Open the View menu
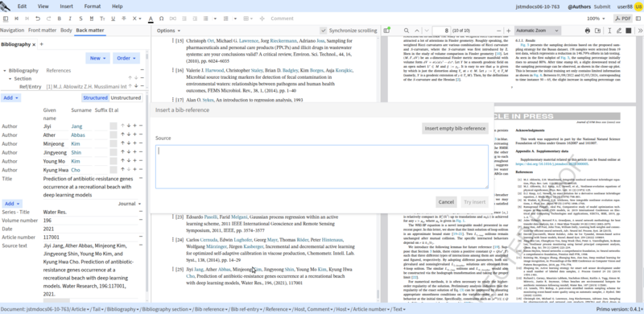Screen dimensions: 644x314 43,6
